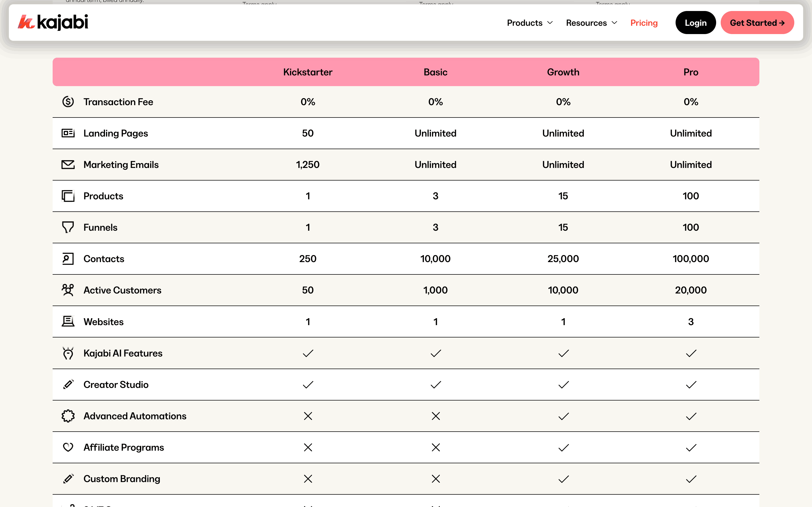
Task: Click the Custom Branding pencil icon
Action: click(68, 479)
